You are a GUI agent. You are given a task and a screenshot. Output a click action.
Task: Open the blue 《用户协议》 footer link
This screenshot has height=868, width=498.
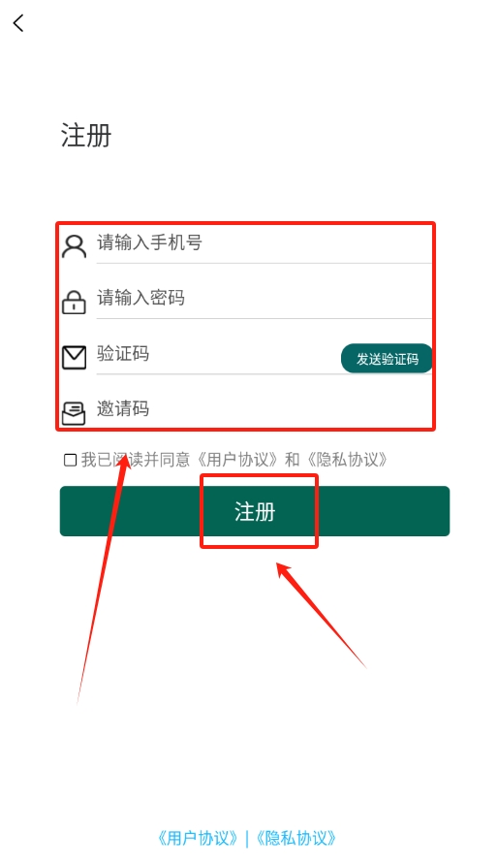(198, 838)
